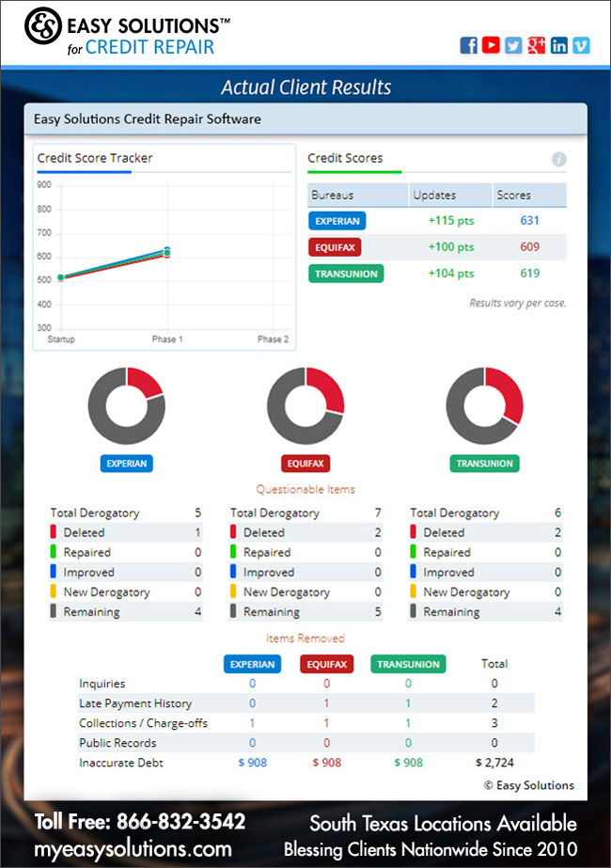The height and width of the screenshot is (868, 611).
Task: Select Equifax badge in Credit Scores table
Action: [335, 247]
